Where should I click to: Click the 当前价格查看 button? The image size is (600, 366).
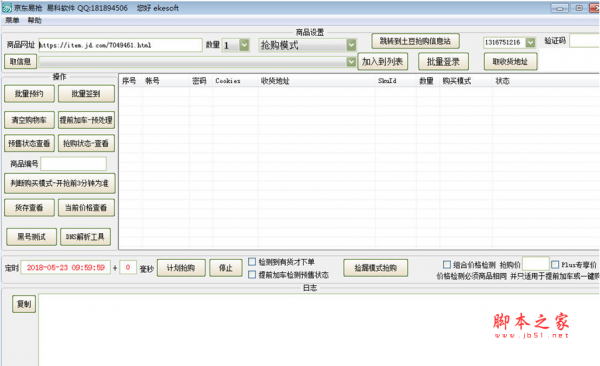coord(86,208)
